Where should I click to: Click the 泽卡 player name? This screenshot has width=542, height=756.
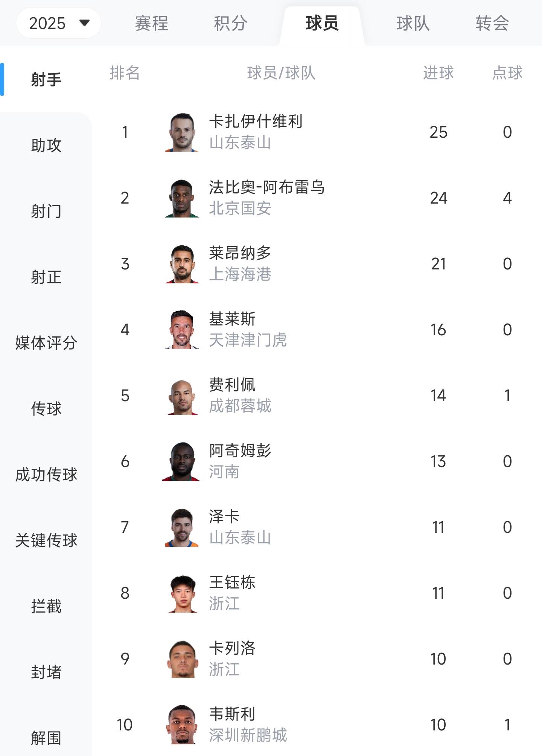224,516
